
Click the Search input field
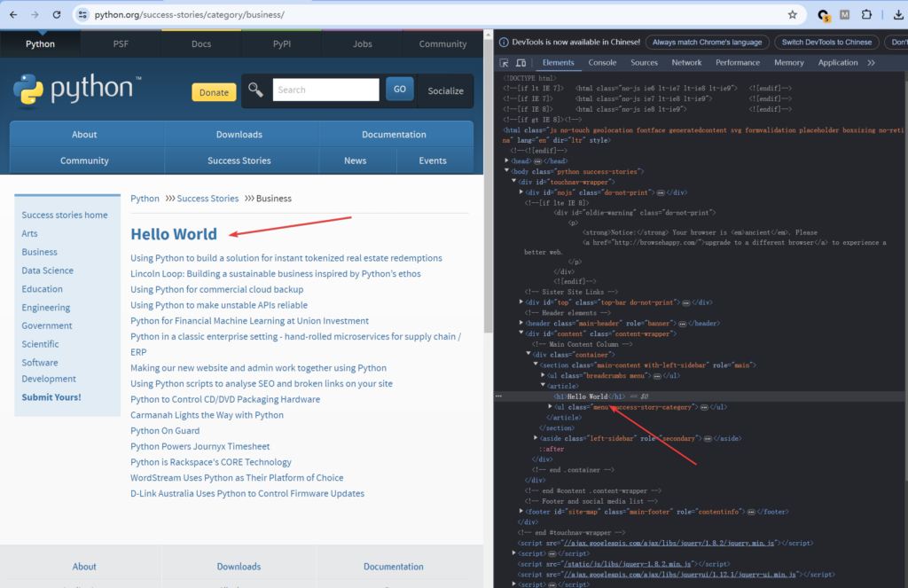[x=325, y=90]
